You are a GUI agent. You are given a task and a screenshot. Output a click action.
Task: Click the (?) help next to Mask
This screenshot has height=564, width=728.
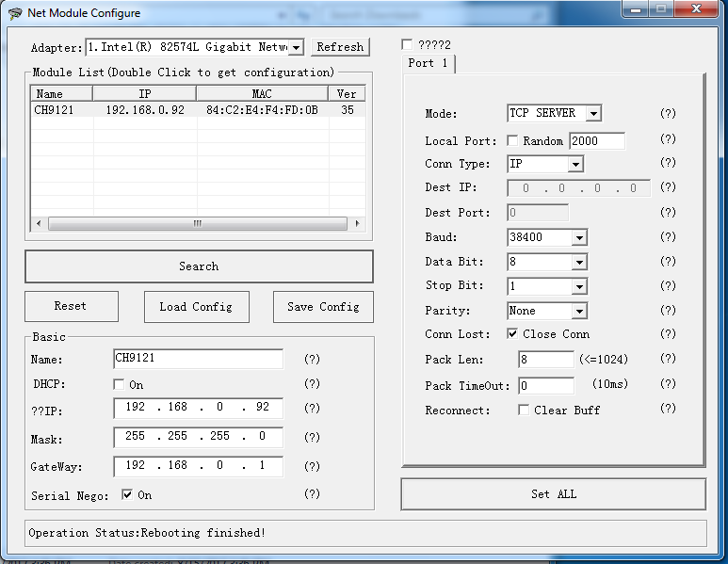312,437
